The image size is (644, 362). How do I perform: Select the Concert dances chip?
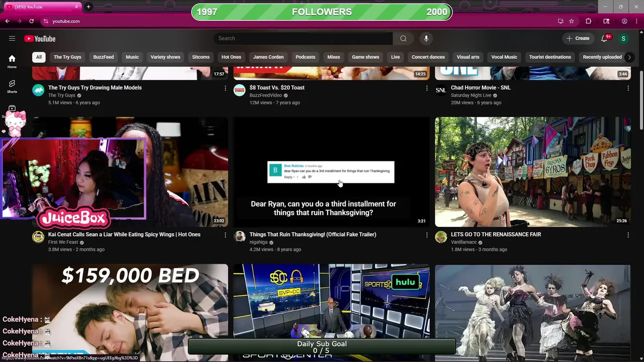click(x=428, y=57)
